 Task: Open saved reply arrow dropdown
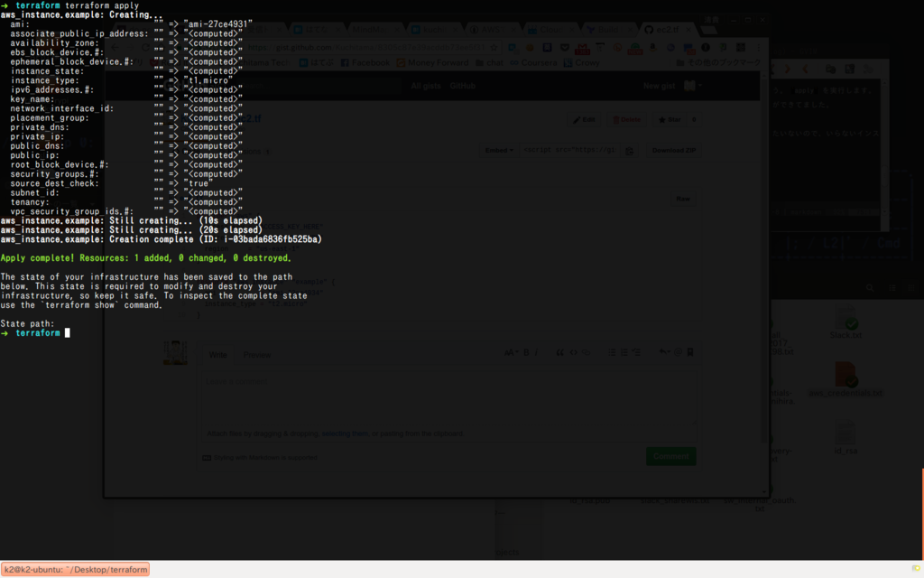(x=664, y=352)
